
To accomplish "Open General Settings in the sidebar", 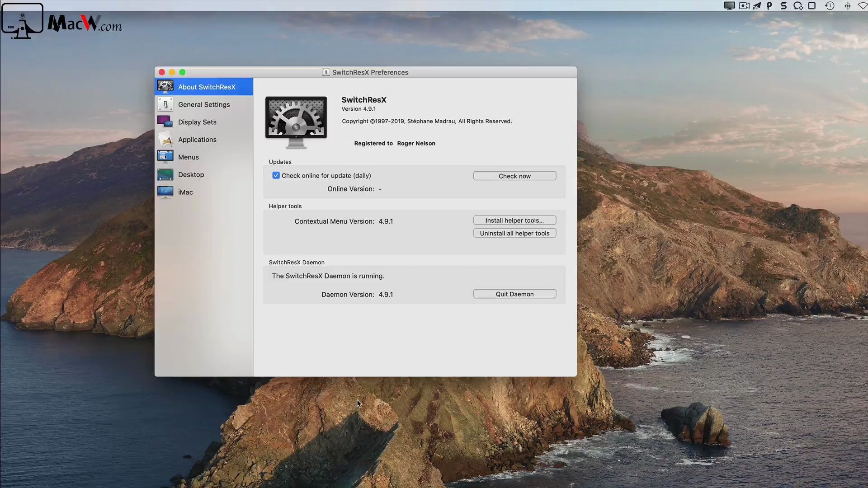I will pos(165,104).
